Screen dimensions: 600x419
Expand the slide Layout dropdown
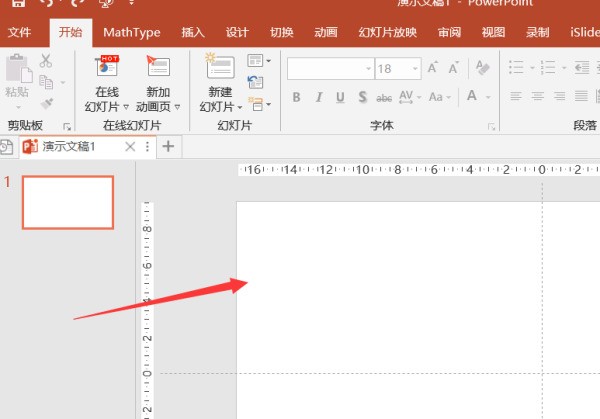coord(256,62)
